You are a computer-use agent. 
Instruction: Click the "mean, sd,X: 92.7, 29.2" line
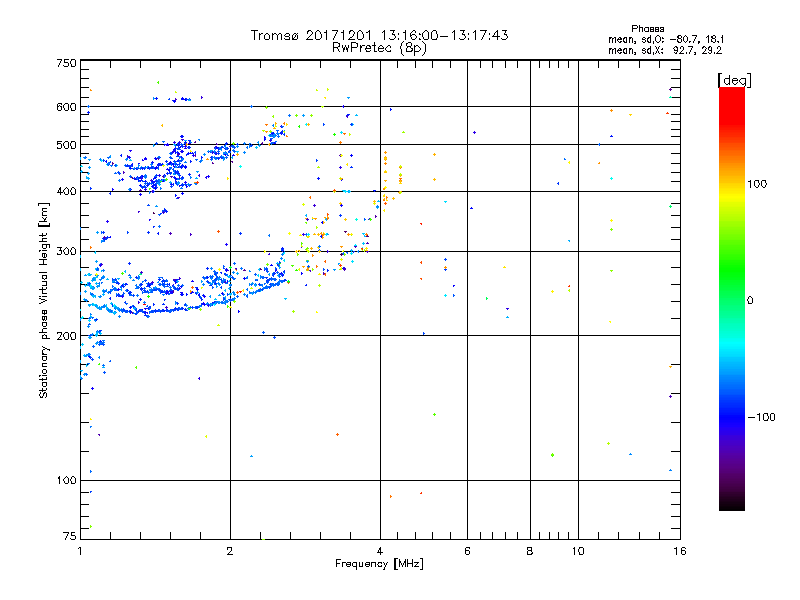(x=665, y=50)
